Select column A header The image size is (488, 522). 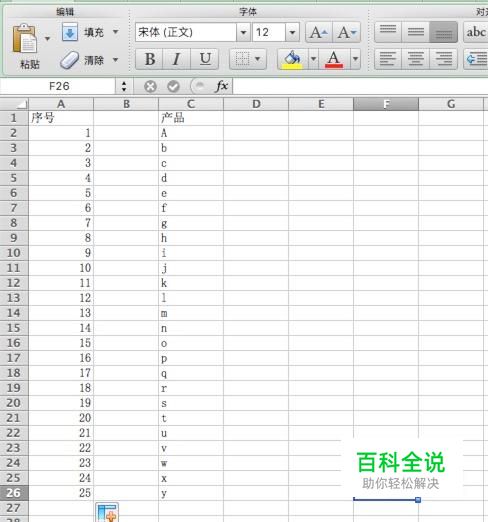61,104
